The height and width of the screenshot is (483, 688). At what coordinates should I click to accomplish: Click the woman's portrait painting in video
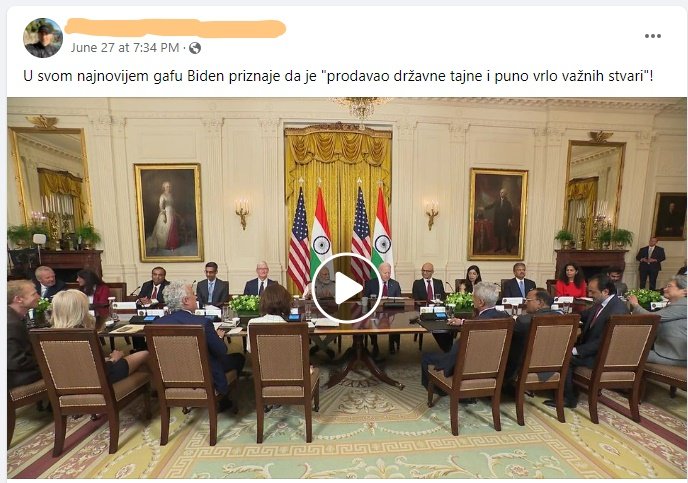[x=169, y=213]
